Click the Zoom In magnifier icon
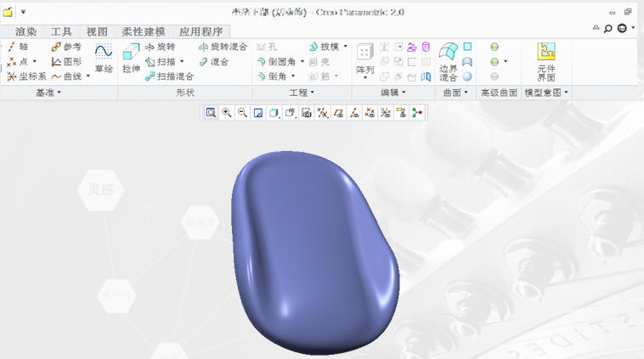Screen dimensions: 644x359 tap(226, 113)
